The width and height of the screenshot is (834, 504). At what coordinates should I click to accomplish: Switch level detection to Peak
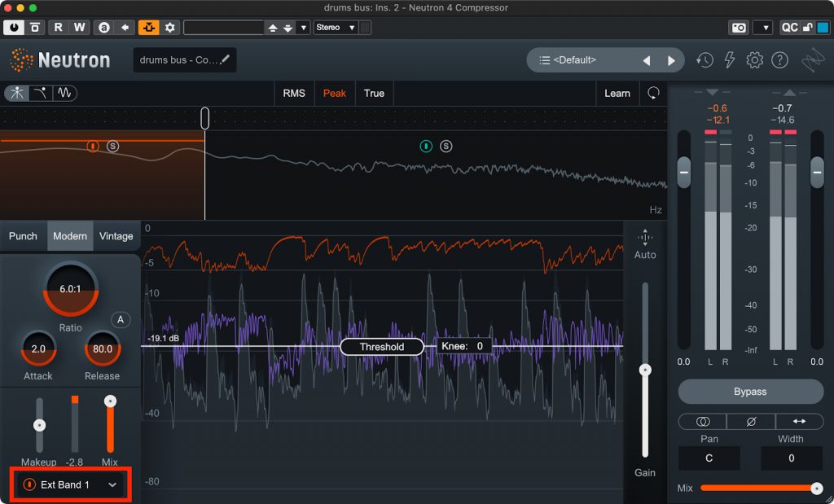(x=335, y=93)
